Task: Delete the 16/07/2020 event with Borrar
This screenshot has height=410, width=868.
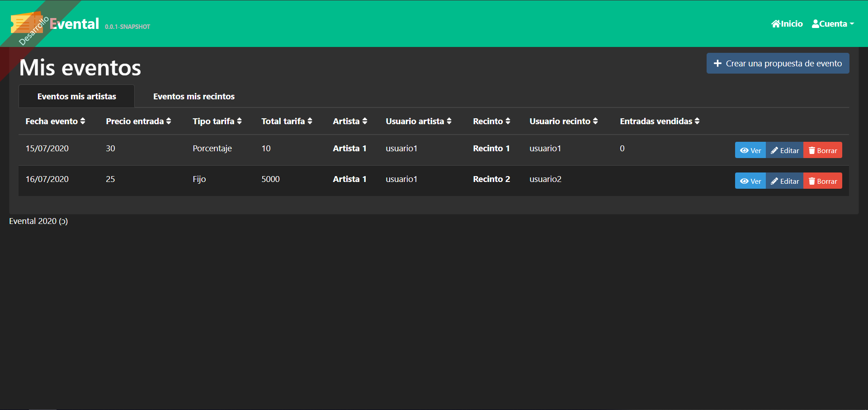Action: click(823, 181)
